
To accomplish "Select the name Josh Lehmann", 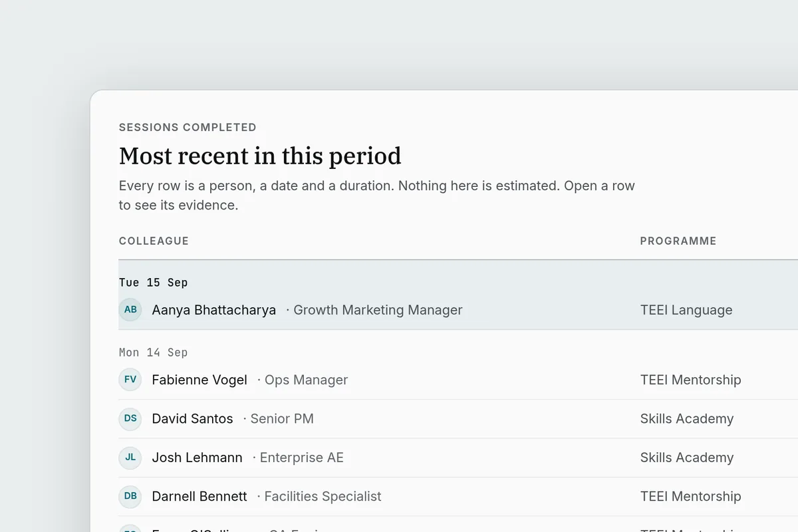I will [x=197, y=458].
